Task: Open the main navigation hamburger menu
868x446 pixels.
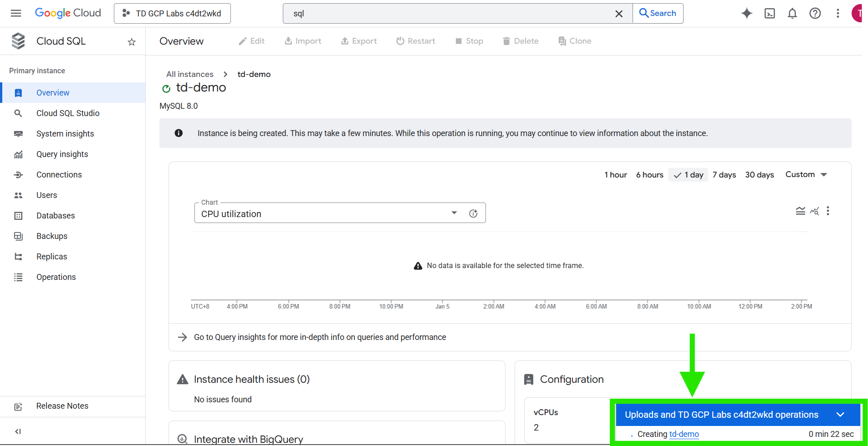Action: pyautogui.click(x=16, y=13)
